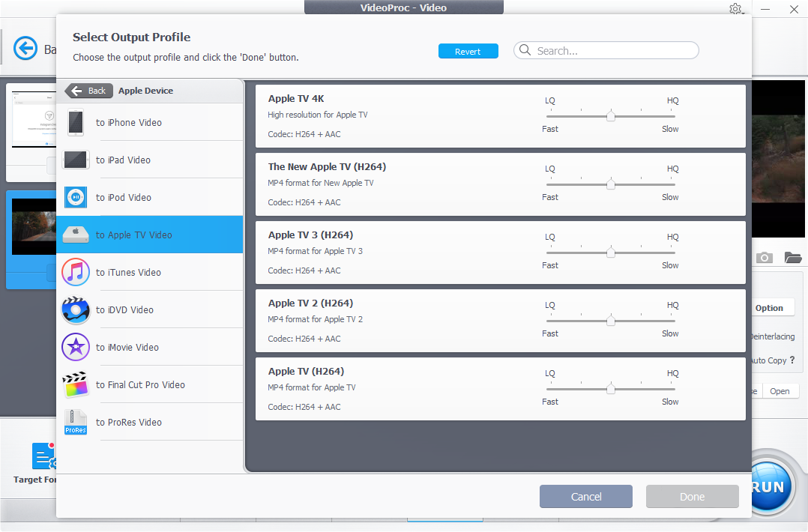Click the iDVD disc icon
The height and width of the screenshot is (532, 808).
[76, 309]
